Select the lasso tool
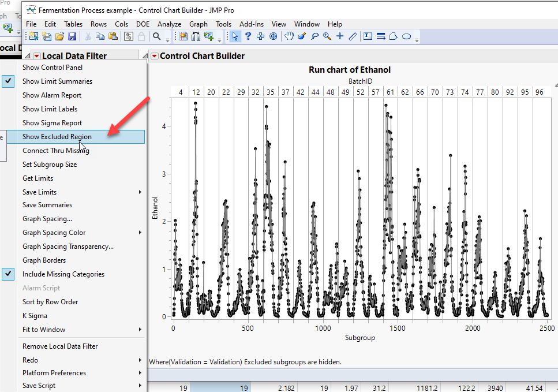The image size is (558, 392). (x=314, y=36)
